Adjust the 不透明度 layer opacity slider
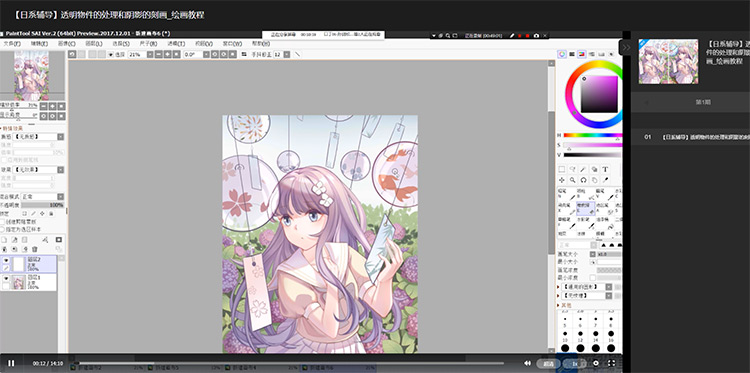The width and height of the screenshot is (750, 373). (x=43, y=205)
